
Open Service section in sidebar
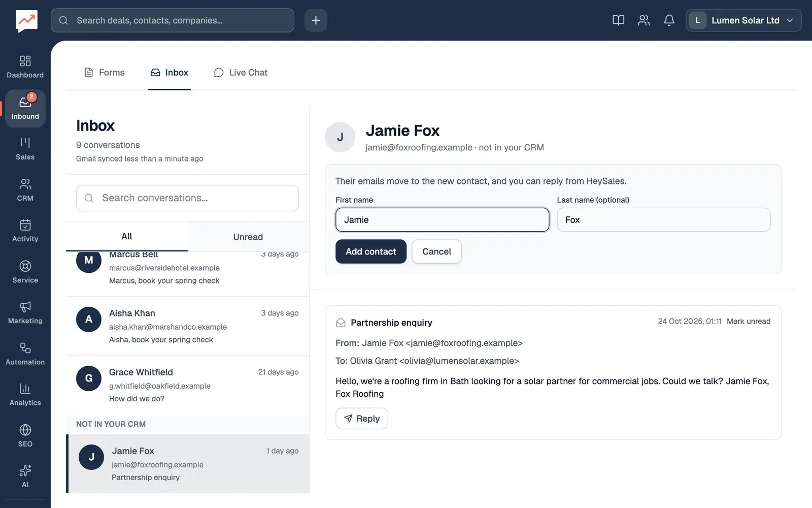25,272
